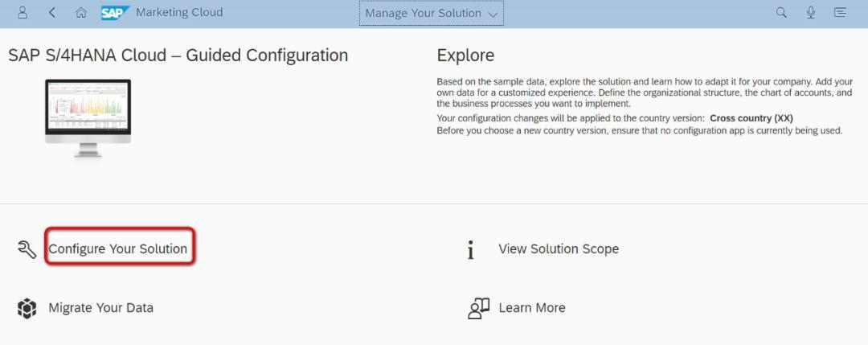Image resolution: width=868 pixels, height=345 pixels.
Task: Click the Migrate Your Data cube icon
Action: pyautogui.click(x=27, y=309)
